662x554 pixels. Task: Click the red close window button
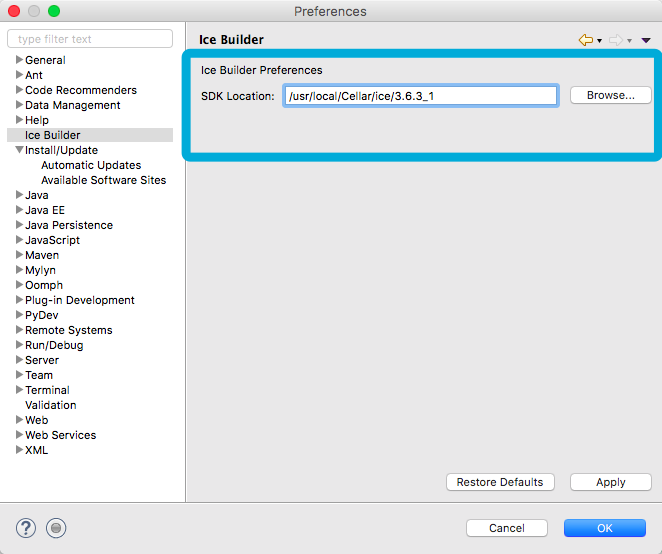click(14, 11)
